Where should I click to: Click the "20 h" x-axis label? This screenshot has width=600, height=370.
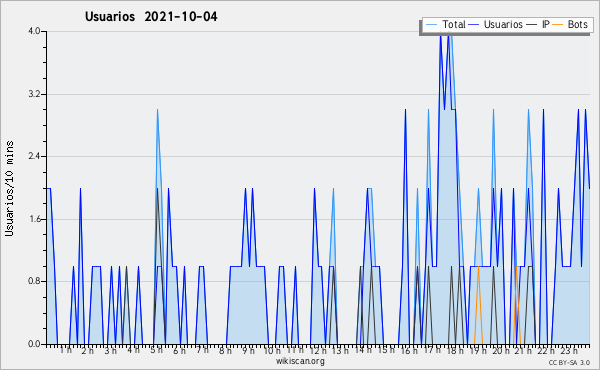501,351
